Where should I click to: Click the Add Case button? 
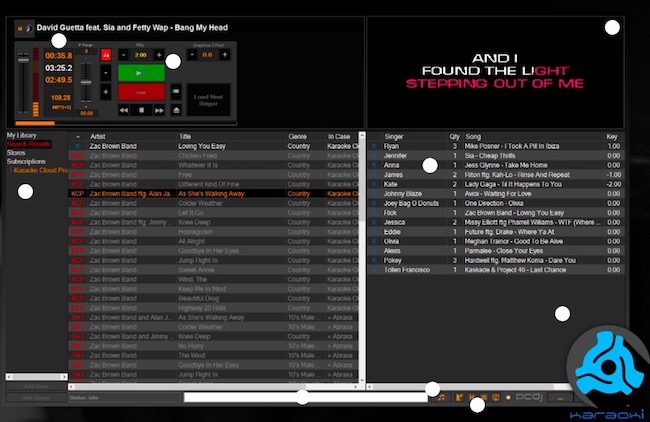coord(36,386)
